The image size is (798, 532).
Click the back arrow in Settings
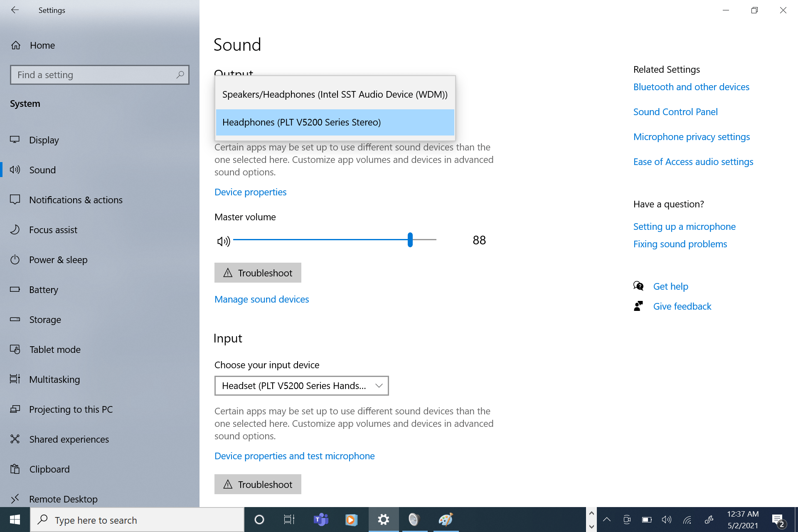coord(15,10)
